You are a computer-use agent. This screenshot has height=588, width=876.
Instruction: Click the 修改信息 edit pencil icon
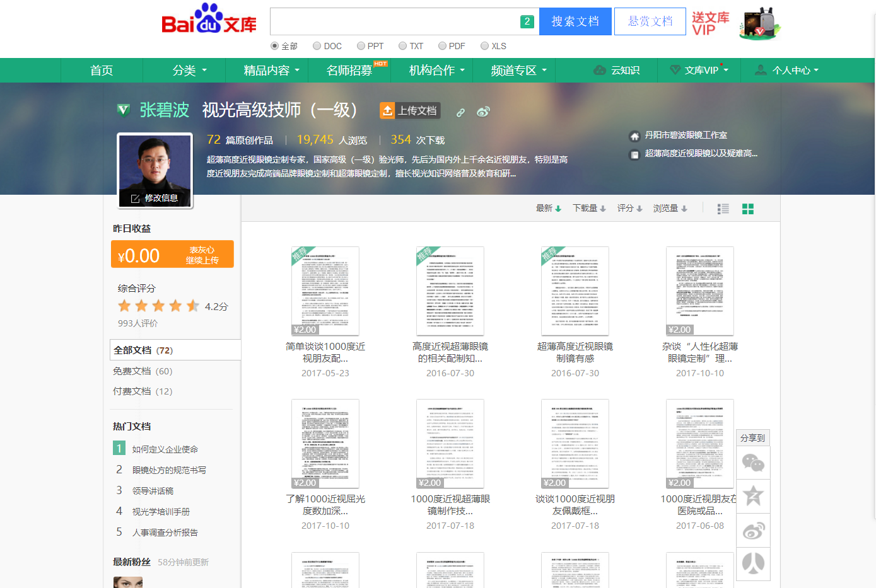point(135,199)
